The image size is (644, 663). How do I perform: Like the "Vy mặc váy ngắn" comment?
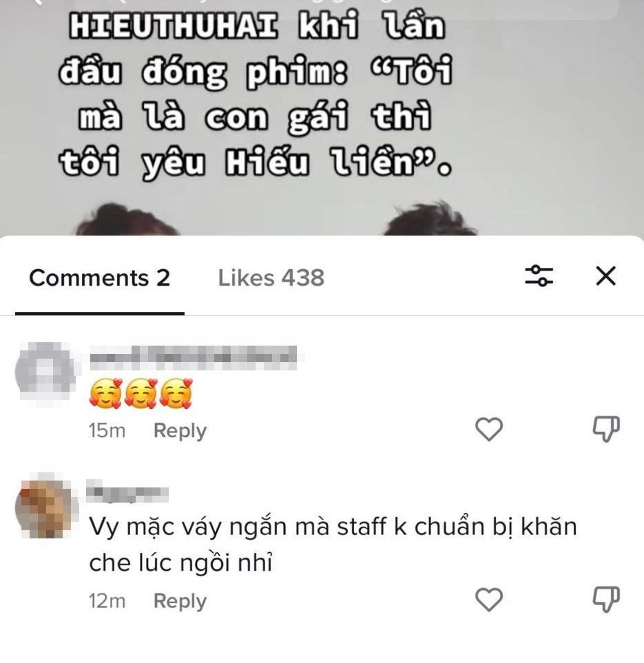[489, 599]
